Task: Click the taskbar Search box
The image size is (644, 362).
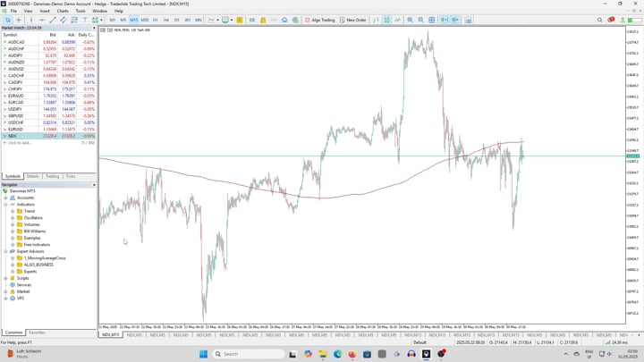Action: click(249, 354)
